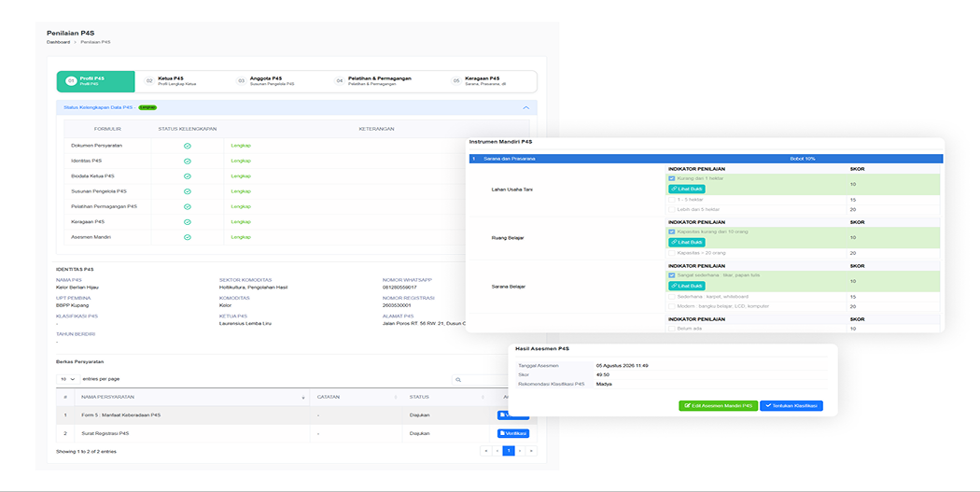The image size is (980, 492).
Task: Open the Pelatihan & Permagangan step
Action: click(x=372, y=81)
